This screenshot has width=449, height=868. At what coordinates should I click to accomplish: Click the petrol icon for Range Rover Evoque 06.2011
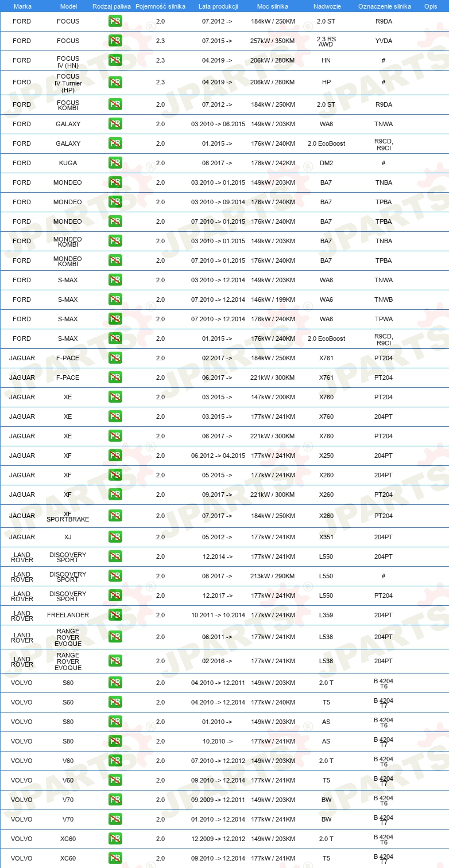tap(115, 637)
